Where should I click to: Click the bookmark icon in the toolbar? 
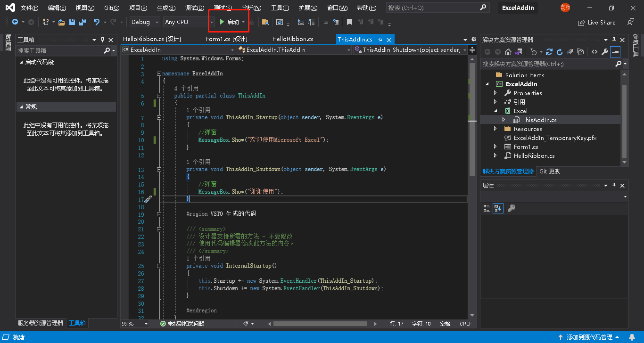pyautogui.click(x=349, y=22)
